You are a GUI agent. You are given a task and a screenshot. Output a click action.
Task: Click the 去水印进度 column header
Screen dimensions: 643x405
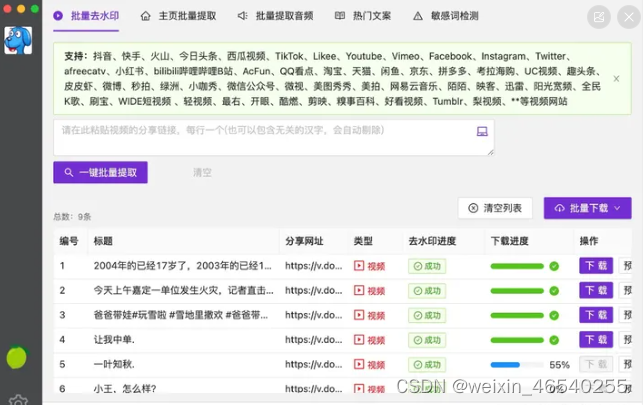tap(432, 241)
